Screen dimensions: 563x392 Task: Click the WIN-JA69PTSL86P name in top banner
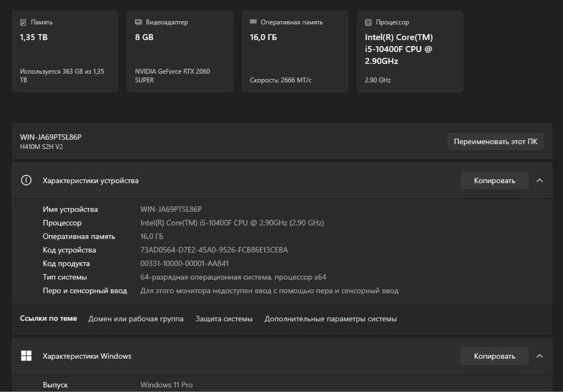(51, 137)
